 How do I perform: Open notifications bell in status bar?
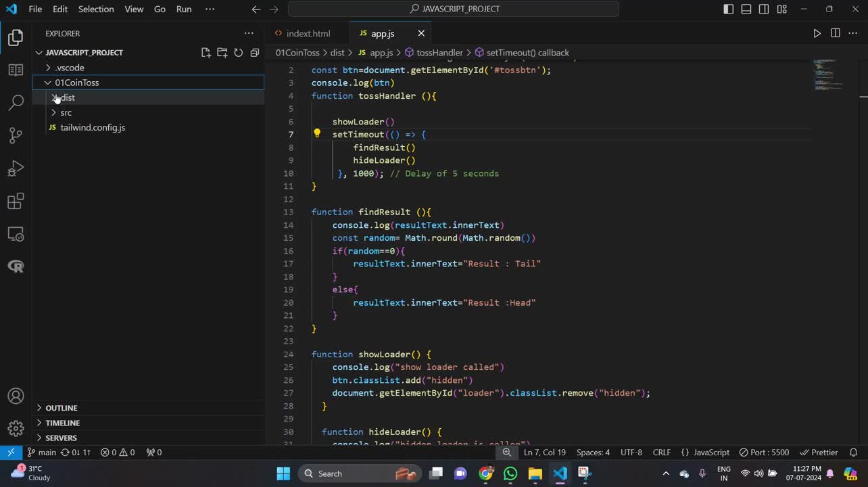click(x=853, y=453)
